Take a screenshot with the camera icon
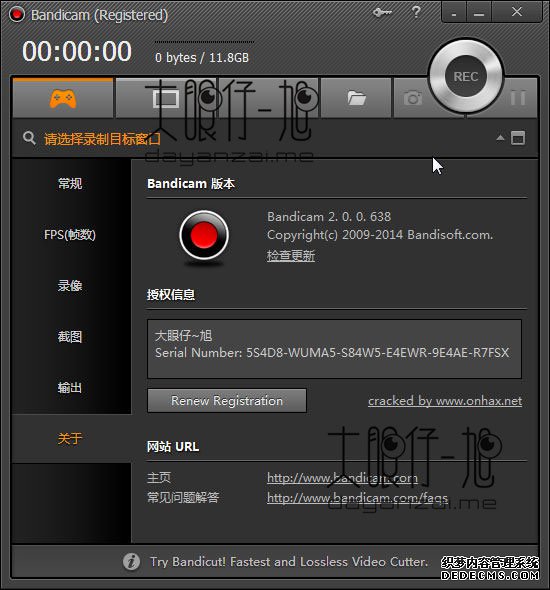This screenshot has height=590, width=550. 413,99
